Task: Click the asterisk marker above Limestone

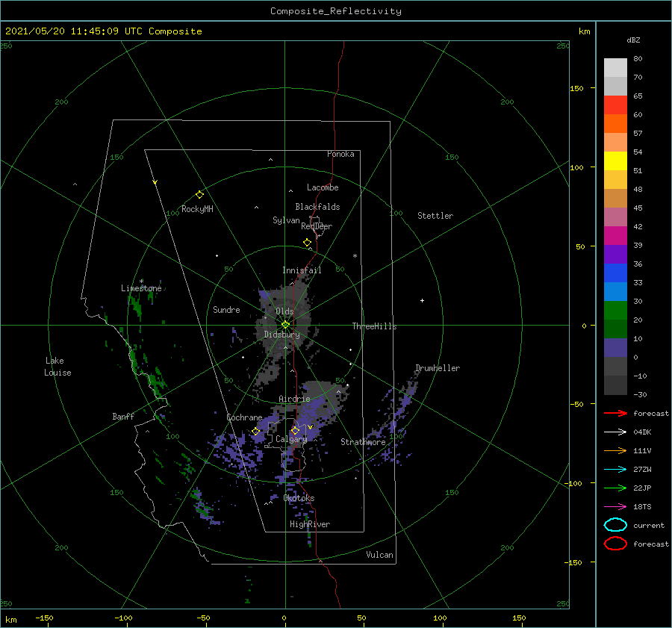Action: (141, 282)
